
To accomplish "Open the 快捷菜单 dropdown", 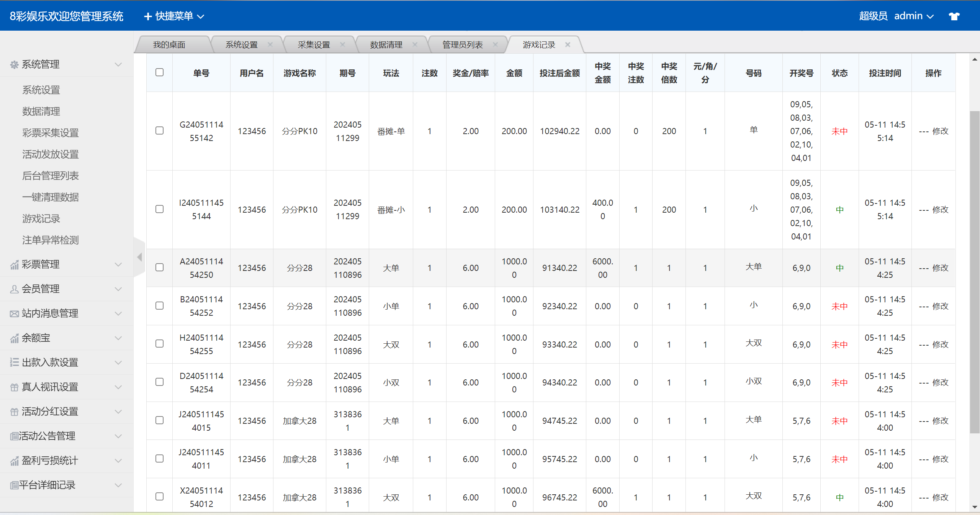I will (174, 16).
